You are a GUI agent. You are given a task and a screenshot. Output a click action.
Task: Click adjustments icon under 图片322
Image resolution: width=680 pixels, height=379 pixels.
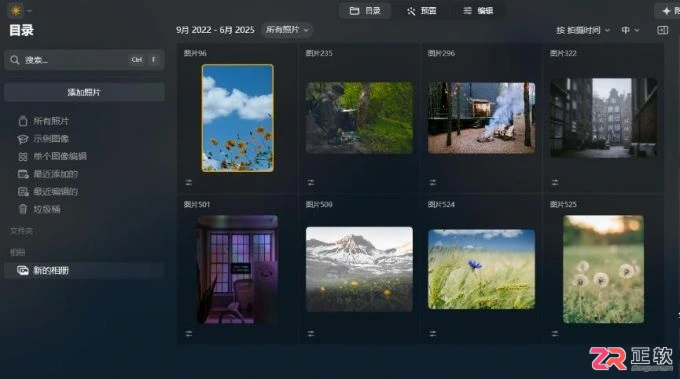click(555, 183)
